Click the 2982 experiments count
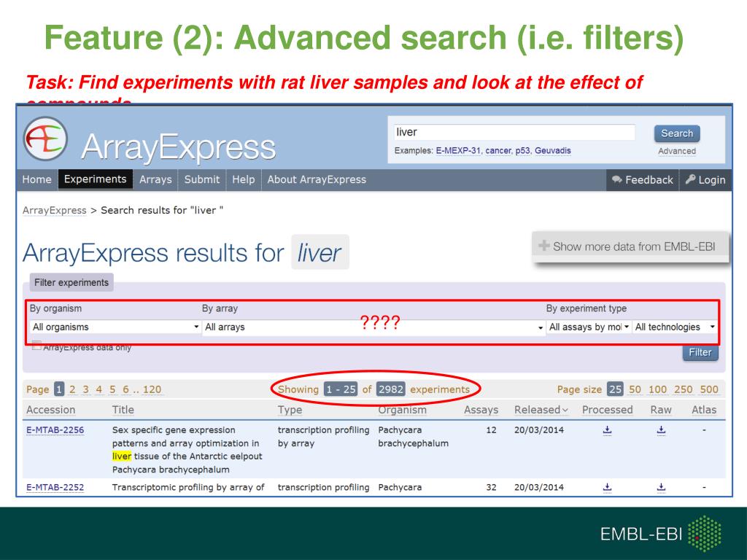 click(391, 389)
